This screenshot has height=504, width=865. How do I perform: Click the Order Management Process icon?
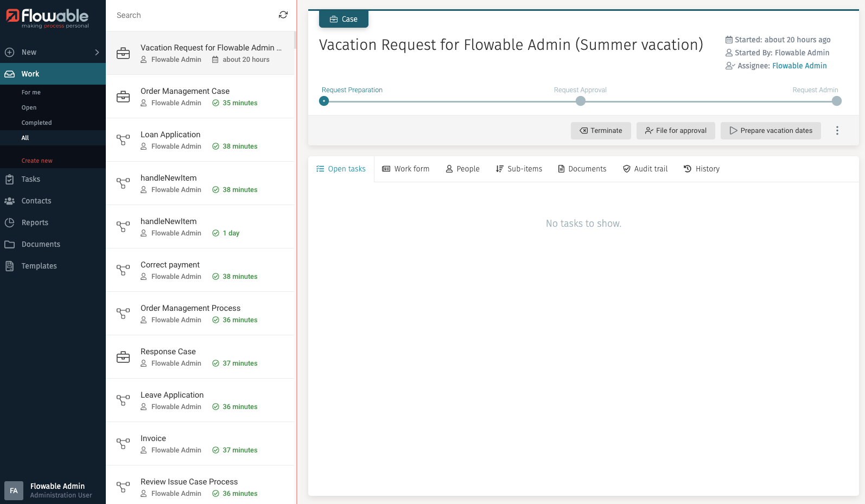pos(123,314)
